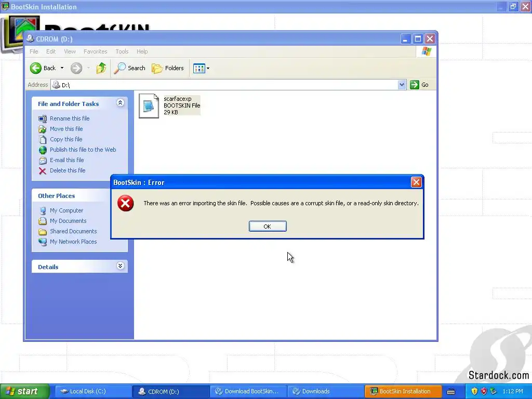Click the Rename this file icon
Image resolution: width=532 pixels, height=399 pixels.
point(43,119)
